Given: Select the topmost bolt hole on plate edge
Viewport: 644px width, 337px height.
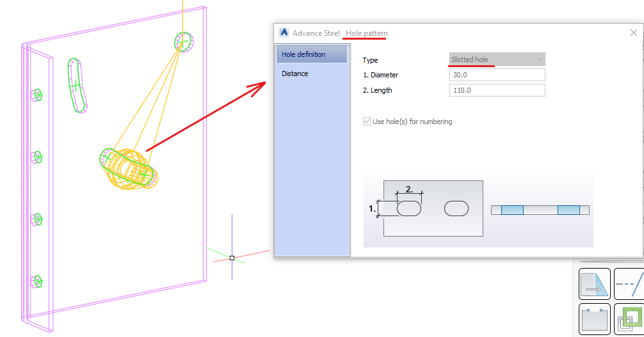Looking at the screenshot, I should pyautogui.click(x=37, y=95).
